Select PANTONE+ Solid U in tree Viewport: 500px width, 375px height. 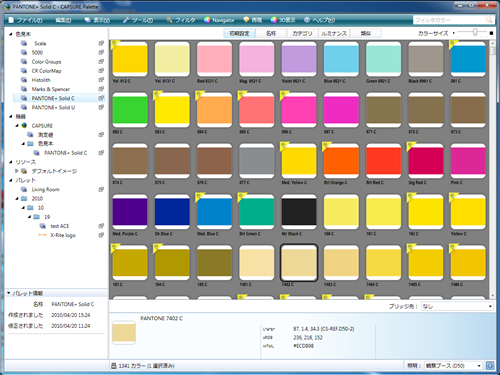tap(53, 107)
